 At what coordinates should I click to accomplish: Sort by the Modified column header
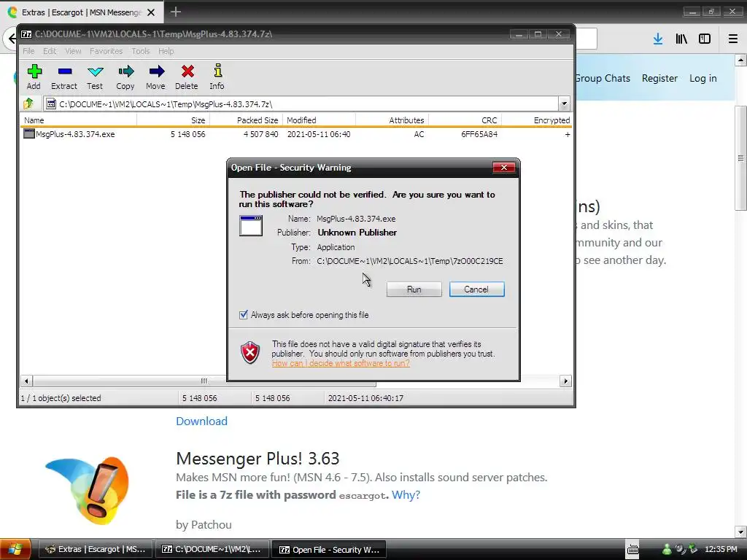point(320,120)
